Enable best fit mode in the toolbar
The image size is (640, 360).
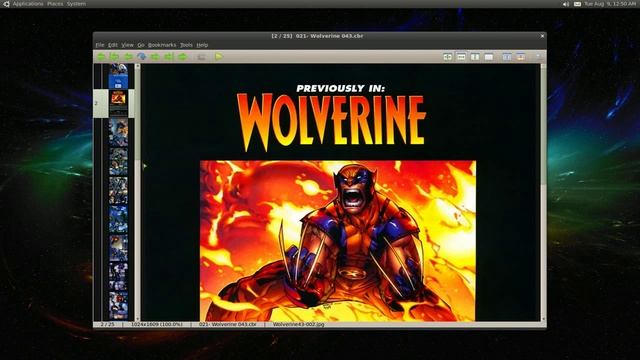click(x=448, y=57)
